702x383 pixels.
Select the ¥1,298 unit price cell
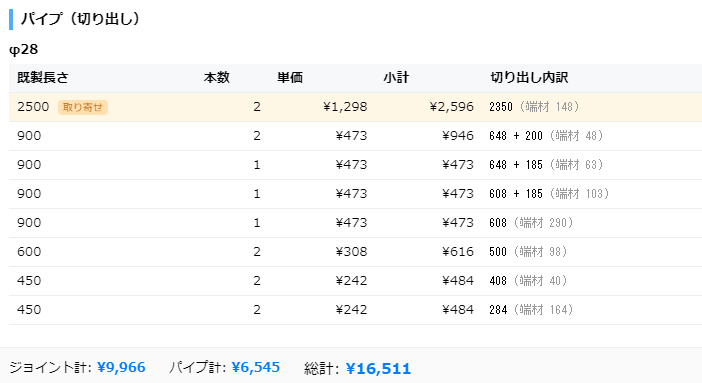click(345, 107)
